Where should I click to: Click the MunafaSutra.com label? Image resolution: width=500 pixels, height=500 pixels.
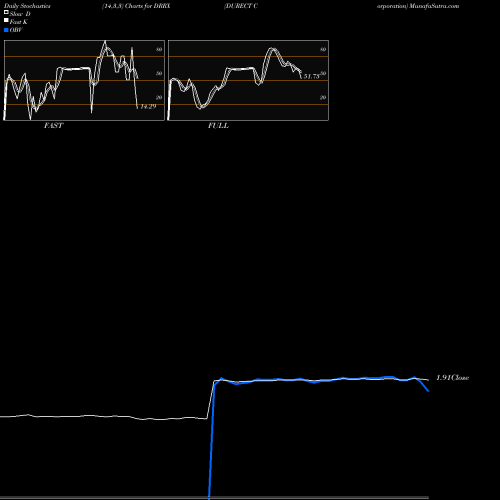click(x=434, y=6)
